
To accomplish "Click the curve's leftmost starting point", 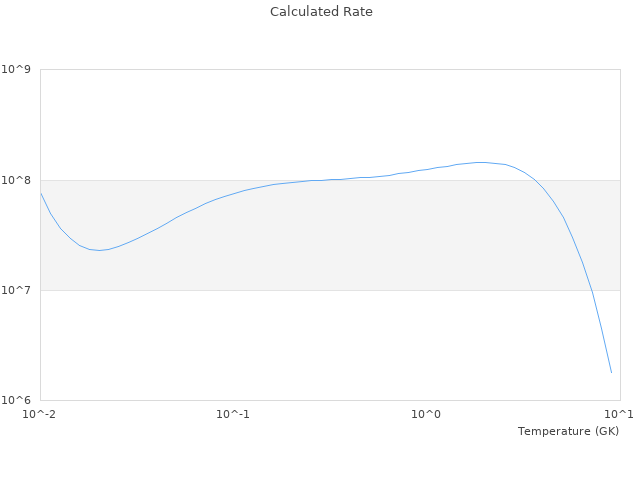I will (x=41, y=194).
